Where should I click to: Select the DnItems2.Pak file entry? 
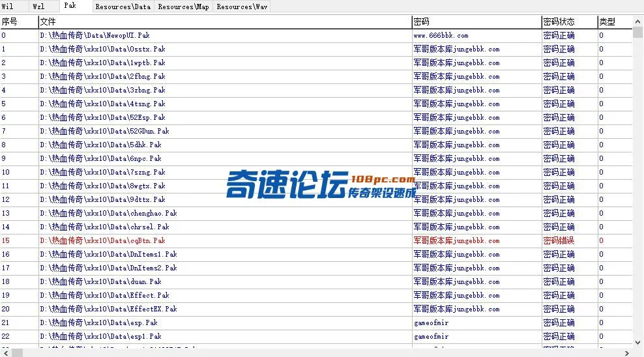click(108, 268)
